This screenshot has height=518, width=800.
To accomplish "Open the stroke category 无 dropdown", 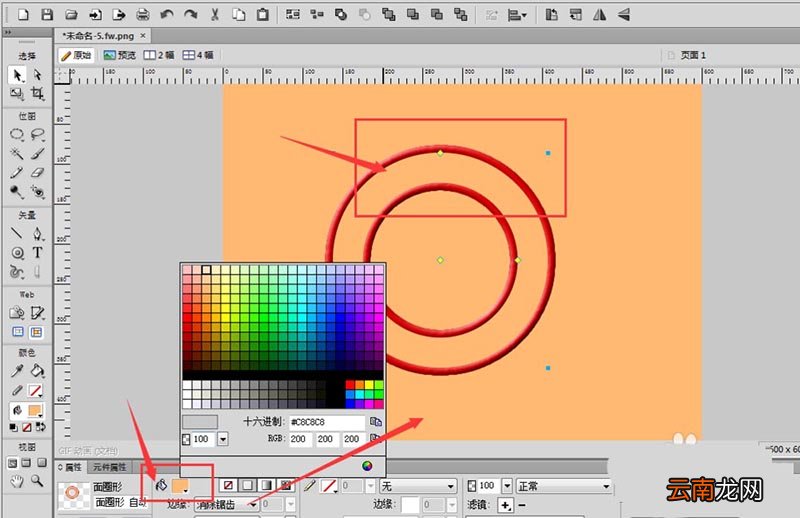I will tap(418, 486).
